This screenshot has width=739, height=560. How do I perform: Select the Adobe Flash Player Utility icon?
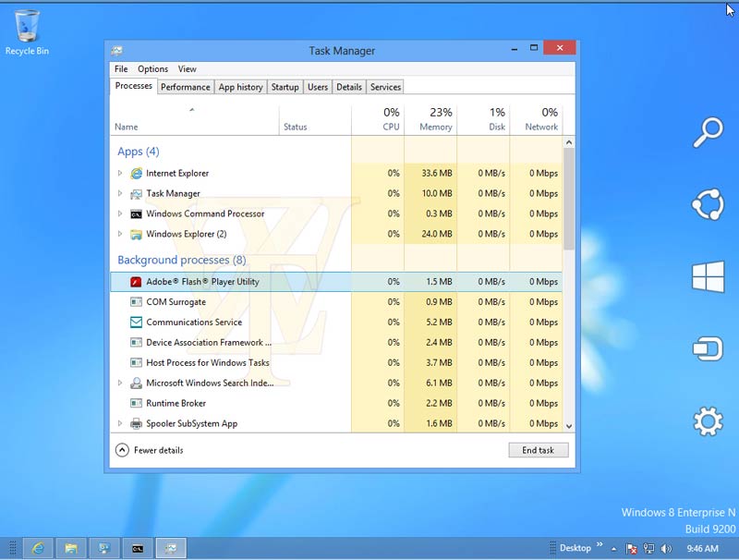(136, 282)
